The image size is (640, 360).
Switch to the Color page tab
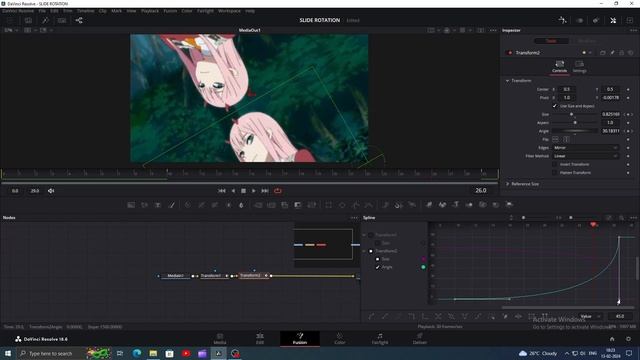point(340,339)
